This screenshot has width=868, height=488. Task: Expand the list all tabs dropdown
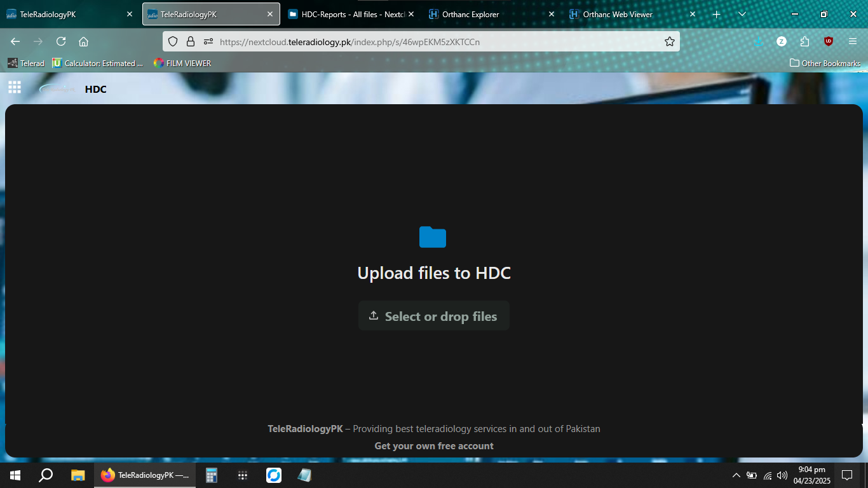coord(742,14)
